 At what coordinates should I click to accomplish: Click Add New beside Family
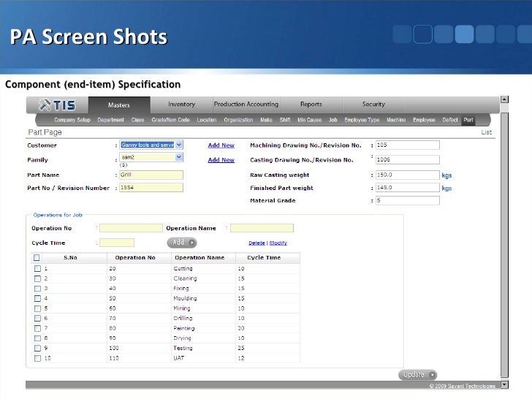(x=221, y=160)
